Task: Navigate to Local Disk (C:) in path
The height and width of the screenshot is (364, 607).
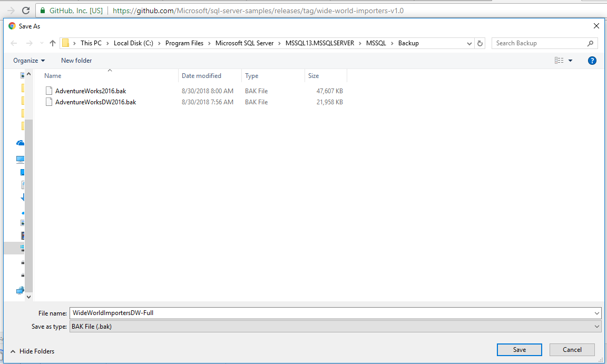Action: pos(133,43)
